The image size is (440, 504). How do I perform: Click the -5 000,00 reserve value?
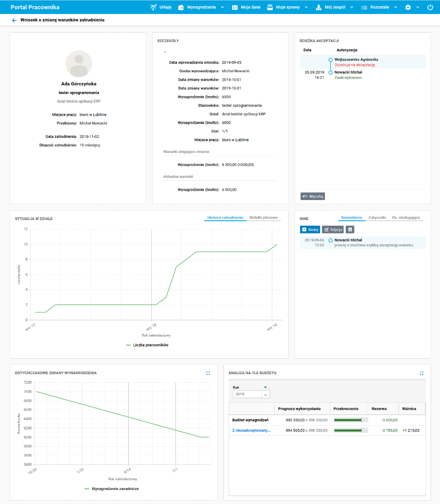pyautogui.click(x=389, y=420)
